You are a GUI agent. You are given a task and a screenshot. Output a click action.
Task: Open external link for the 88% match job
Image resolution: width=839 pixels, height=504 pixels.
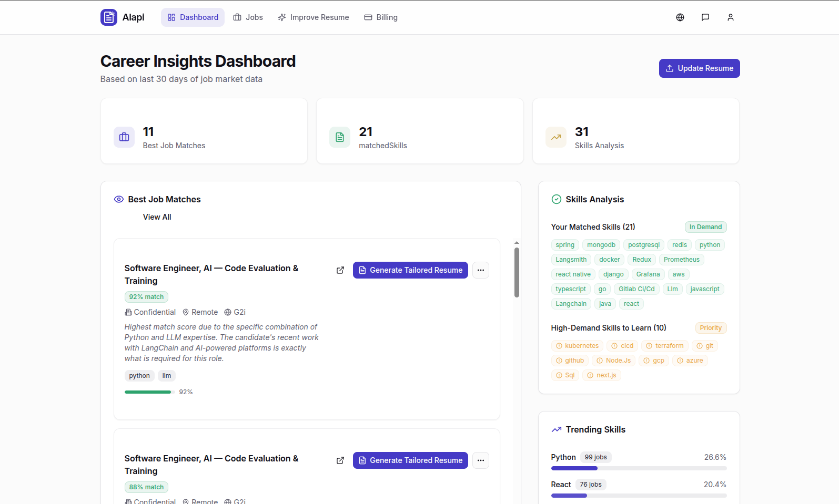pyautogui.click(x=340, y=460)
